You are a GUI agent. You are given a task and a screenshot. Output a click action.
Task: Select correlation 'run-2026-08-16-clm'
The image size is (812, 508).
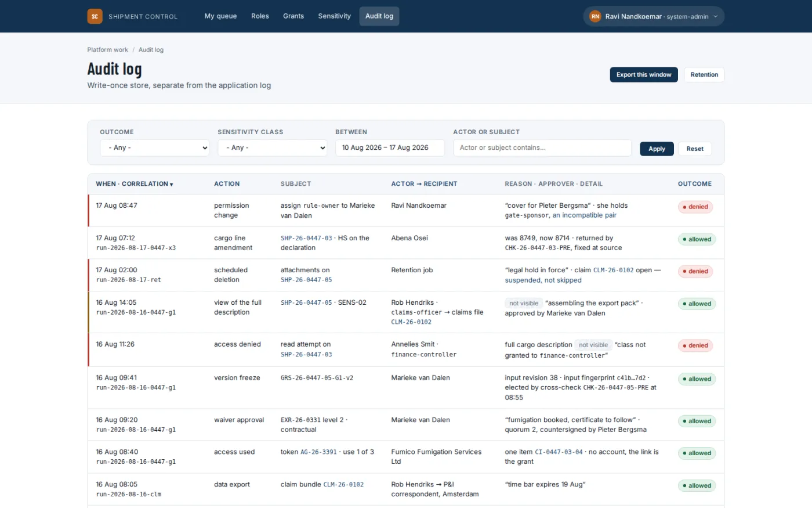[129, 495]
